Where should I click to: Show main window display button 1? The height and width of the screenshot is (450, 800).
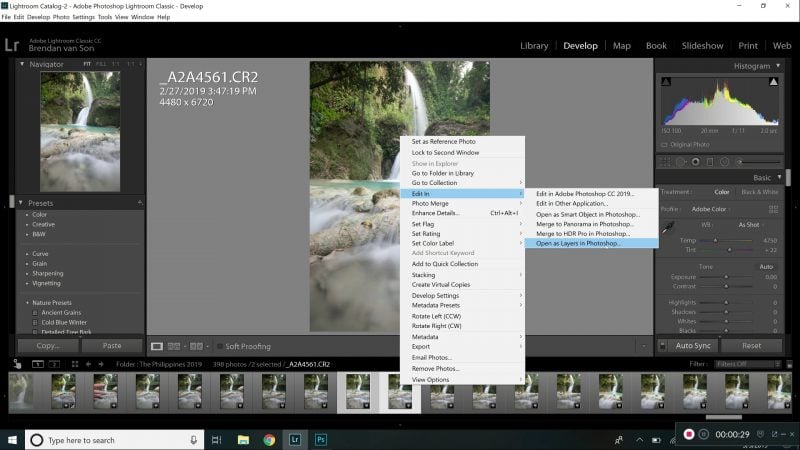point(38,364)
